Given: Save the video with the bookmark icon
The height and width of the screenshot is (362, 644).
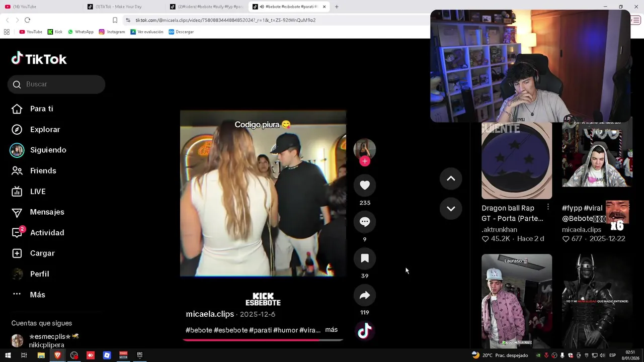Looking at the screenshot, I should point(365,258).
